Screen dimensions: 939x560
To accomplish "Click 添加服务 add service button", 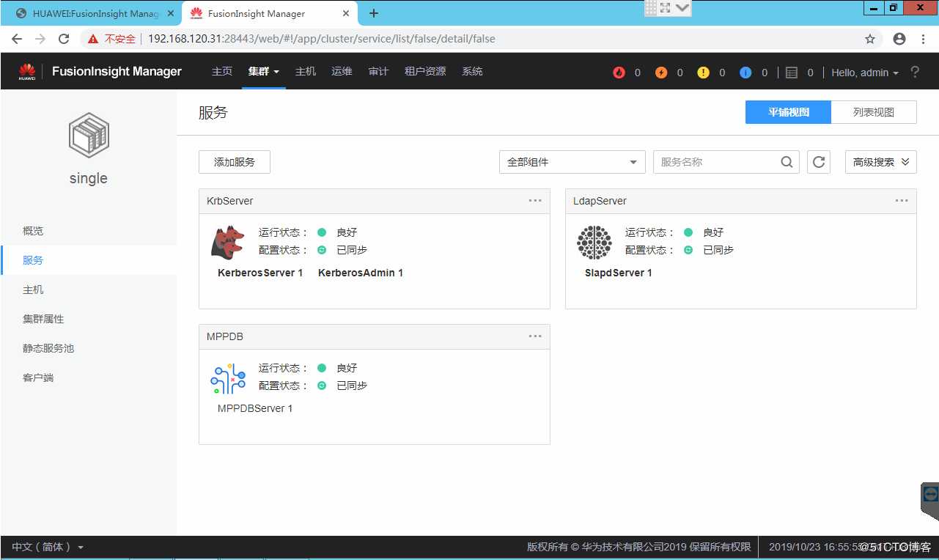I will click(235, 162).
